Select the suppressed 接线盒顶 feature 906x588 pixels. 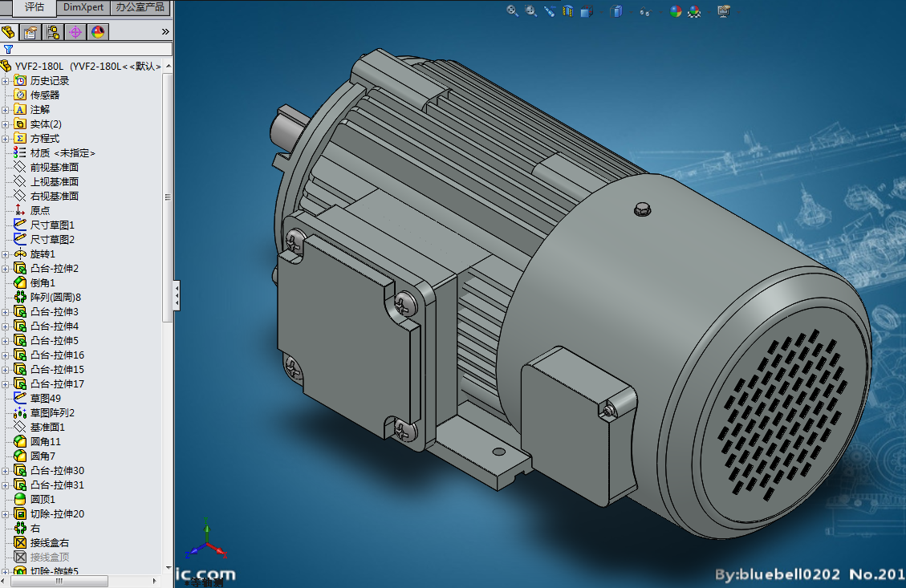(x=50, y=557)
